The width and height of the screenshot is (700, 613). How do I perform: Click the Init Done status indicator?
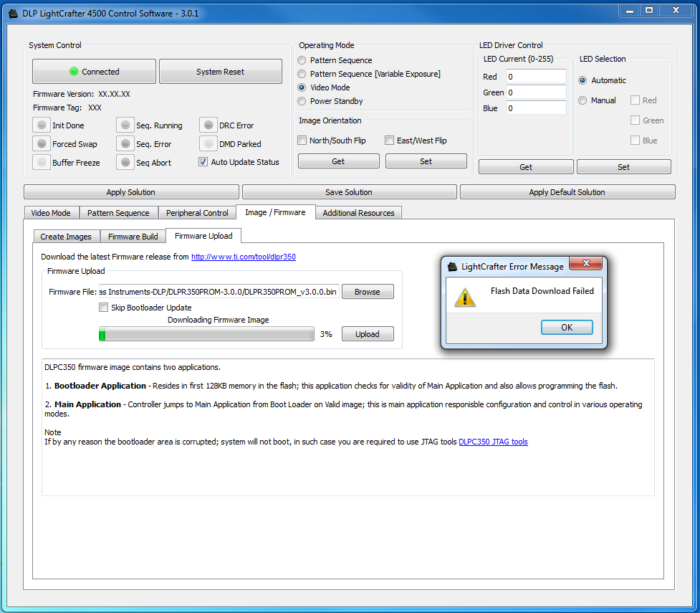42,125
